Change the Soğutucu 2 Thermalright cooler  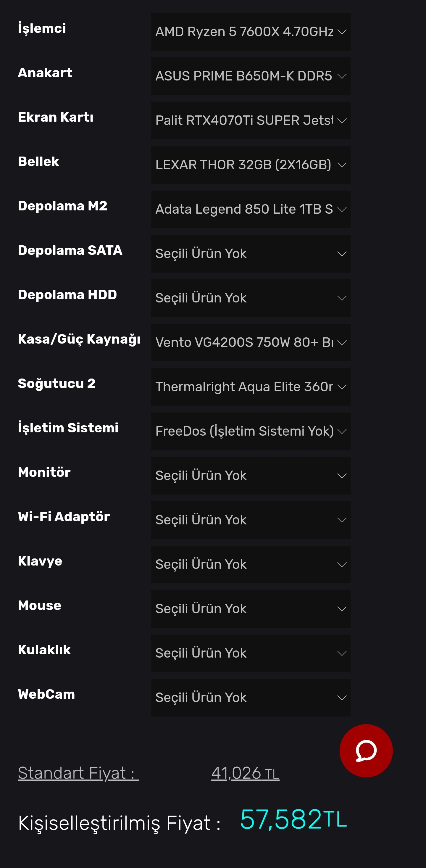250,387
